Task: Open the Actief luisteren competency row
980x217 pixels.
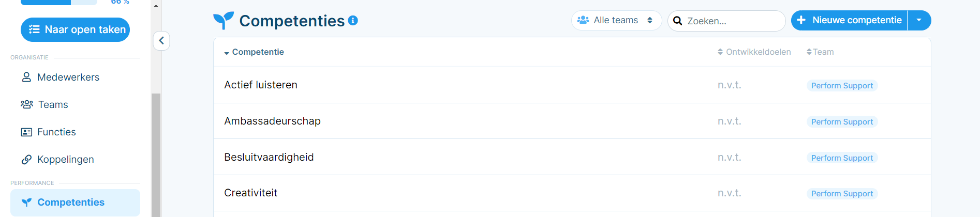Action: tap(572, 85)
